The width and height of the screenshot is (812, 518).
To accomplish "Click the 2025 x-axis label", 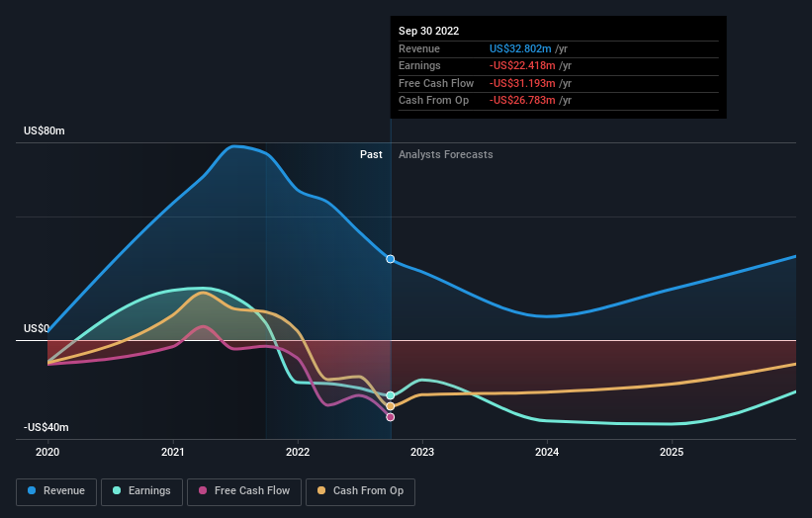I will [x=672, y=453].
